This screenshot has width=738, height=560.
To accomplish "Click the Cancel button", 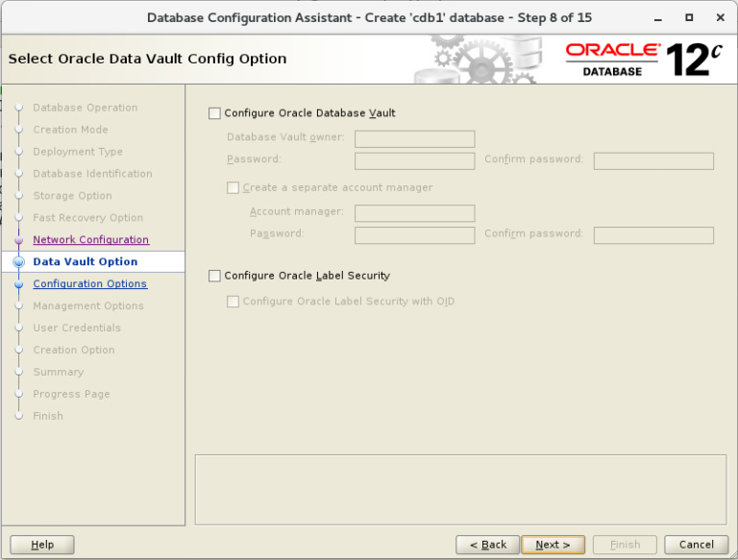I will [x=696, y=545].
